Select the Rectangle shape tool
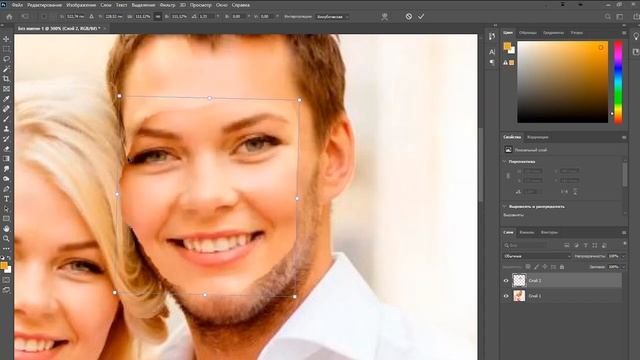Image resolution: width=640 pixels, height=360 pixels. point(6,219)
